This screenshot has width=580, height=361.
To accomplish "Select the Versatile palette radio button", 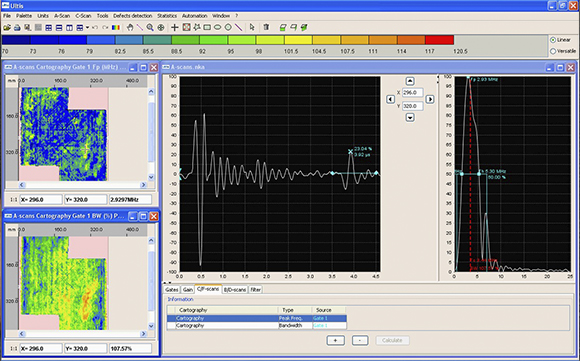I will [x=553, y=51].
